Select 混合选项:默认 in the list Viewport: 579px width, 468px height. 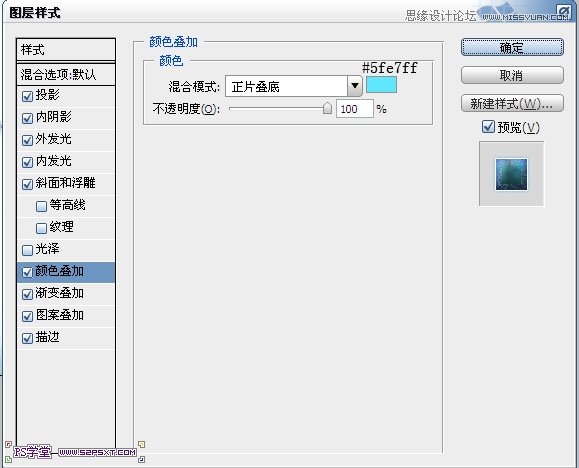click(x=66, y=75)
